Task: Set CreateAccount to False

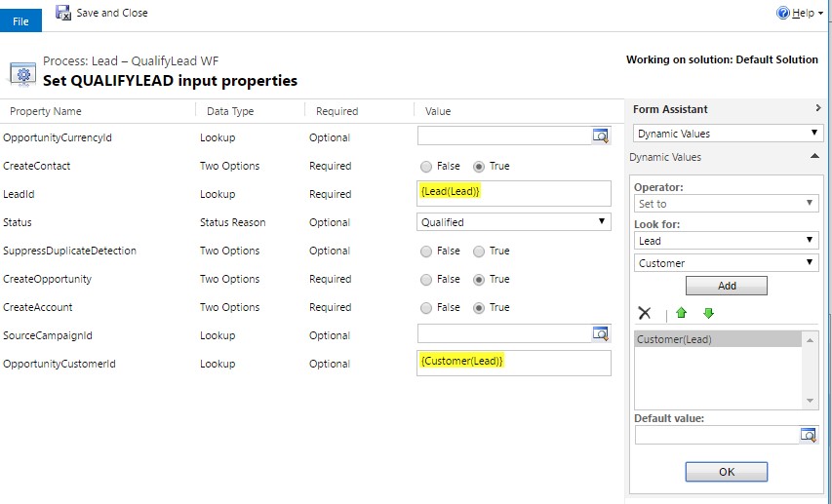Action: coord(427,307)
